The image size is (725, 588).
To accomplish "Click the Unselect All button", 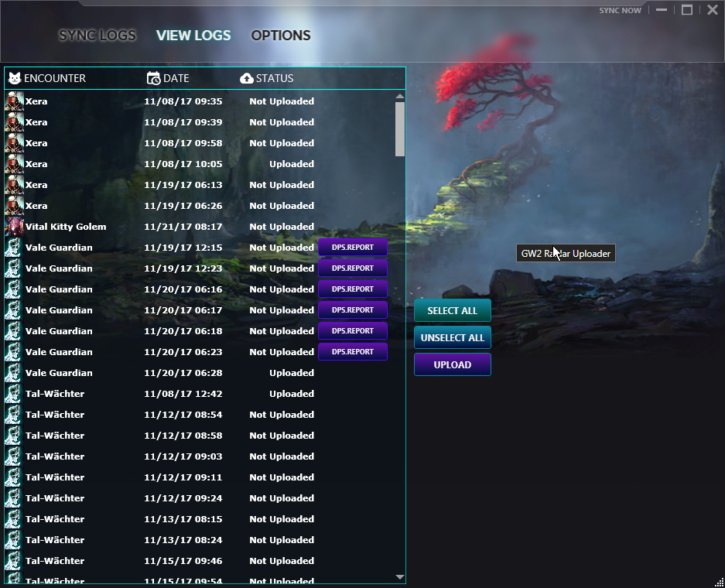I will 452,337.
